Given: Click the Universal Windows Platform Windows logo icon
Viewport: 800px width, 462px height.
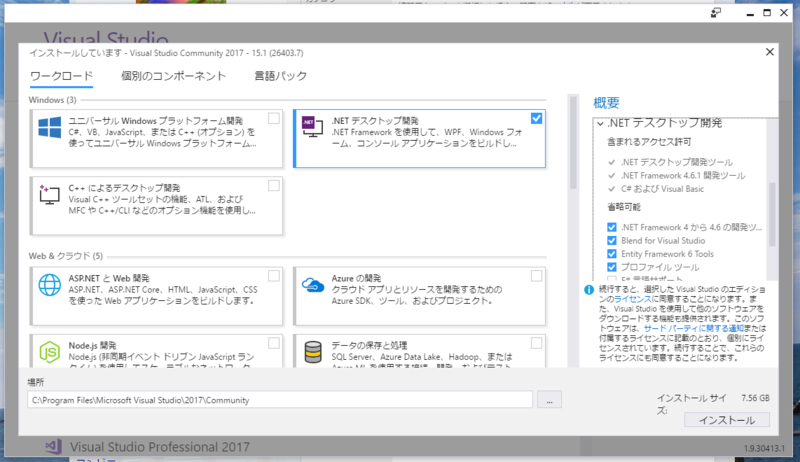Looking at the screenshot, I should [x=49, y=127].
